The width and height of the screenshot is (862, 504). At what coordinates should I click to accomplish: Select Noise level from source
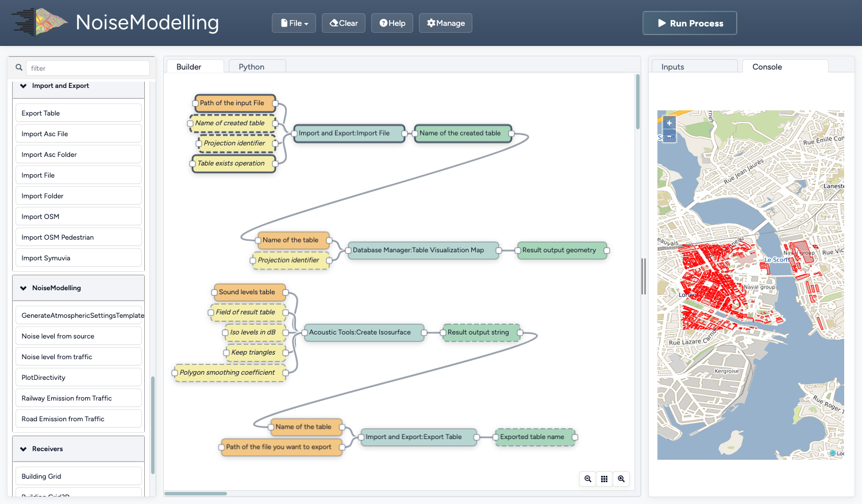coord(78,336)
